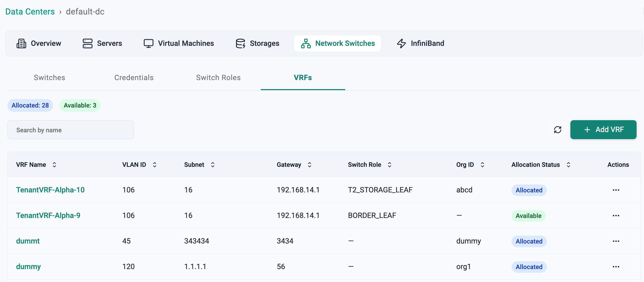
Task: Sort by Switch Role column
Action: point(390,165)
